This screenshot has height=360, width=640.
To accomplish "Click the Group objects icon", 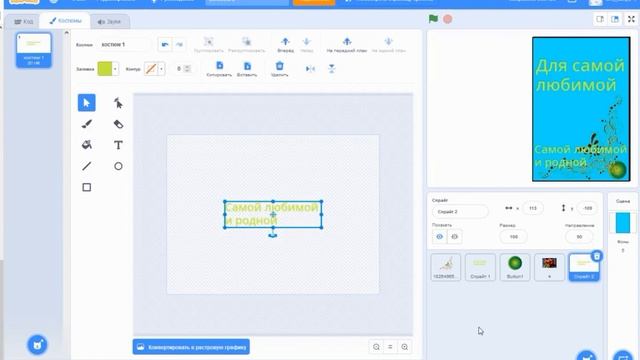I will coord(209,44).
